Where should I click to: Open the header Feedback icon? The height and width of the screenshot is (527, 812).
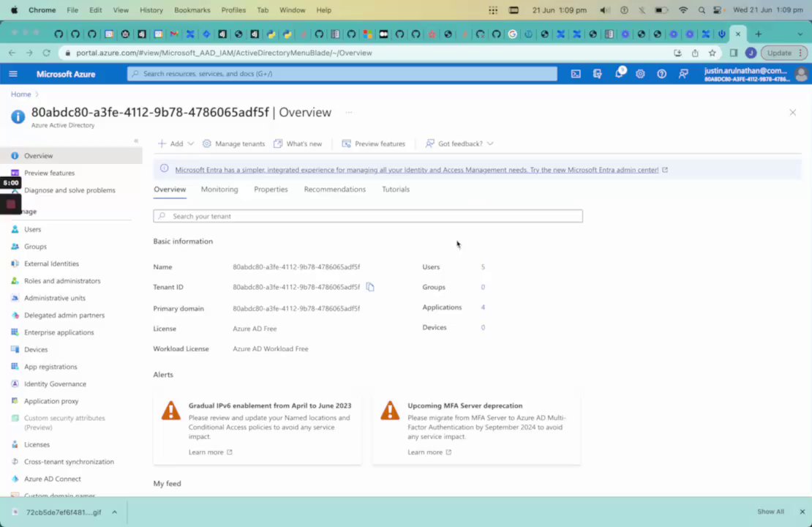(683, 74)
